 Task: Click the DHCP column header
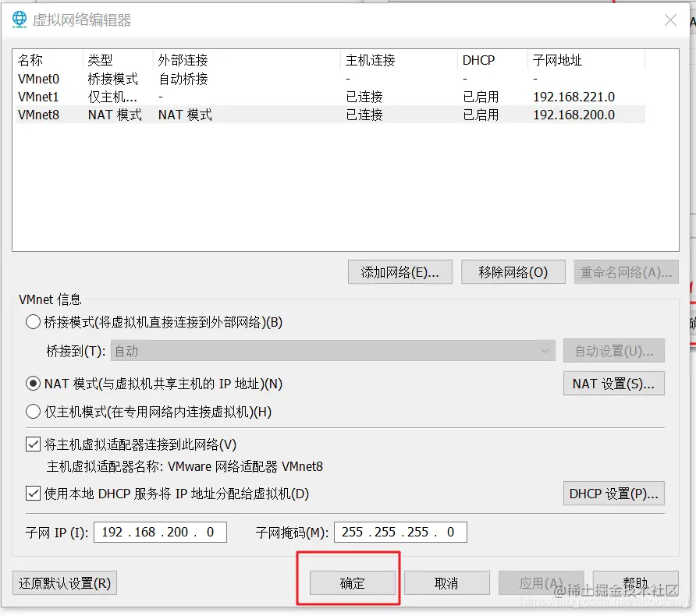493,60
